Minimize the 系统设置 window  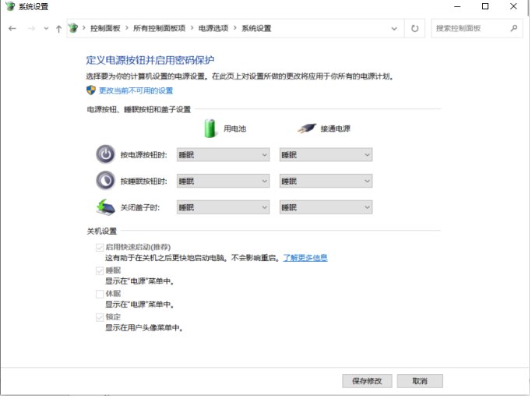tap(457, 6)
